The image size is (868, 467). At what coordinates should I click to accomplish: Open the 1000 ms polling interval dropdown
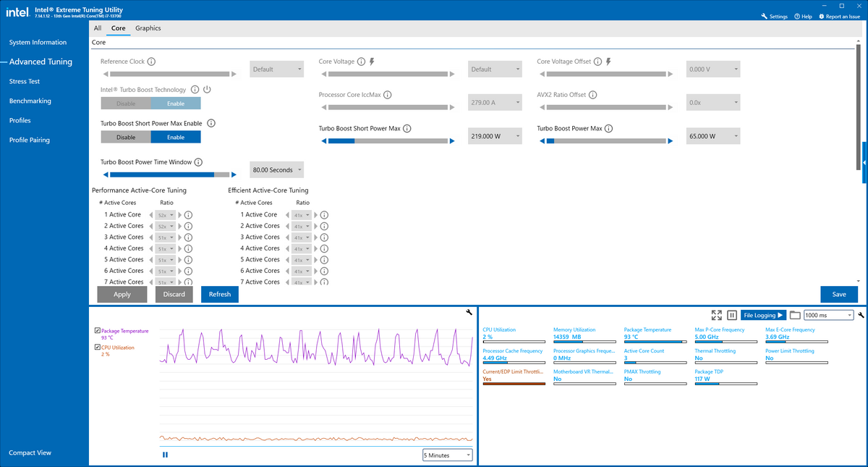click(x=828, y=315)
